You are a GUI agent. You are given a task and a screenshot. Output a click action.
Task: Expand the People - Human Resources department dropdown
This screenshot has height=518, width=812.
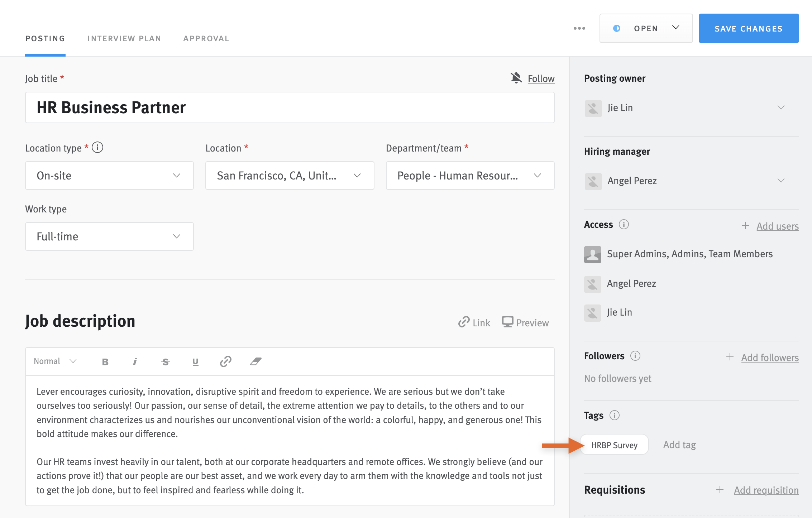470,176
